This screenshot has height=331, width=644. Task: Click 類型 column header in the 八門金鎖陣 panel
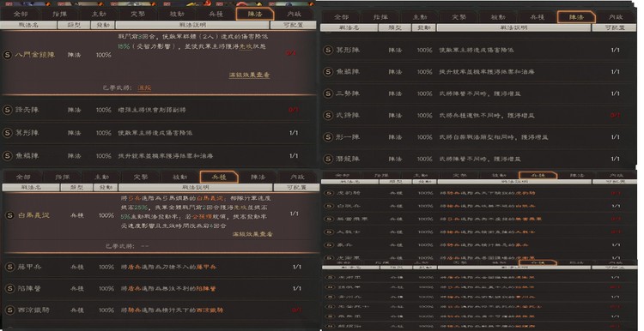(x=74, y=25)
